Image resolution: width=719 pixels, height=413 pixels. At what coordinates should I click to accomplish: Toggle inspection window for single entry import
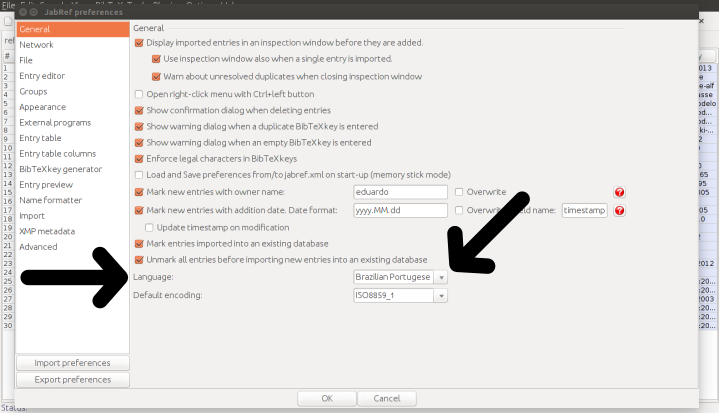pos(156,59)
